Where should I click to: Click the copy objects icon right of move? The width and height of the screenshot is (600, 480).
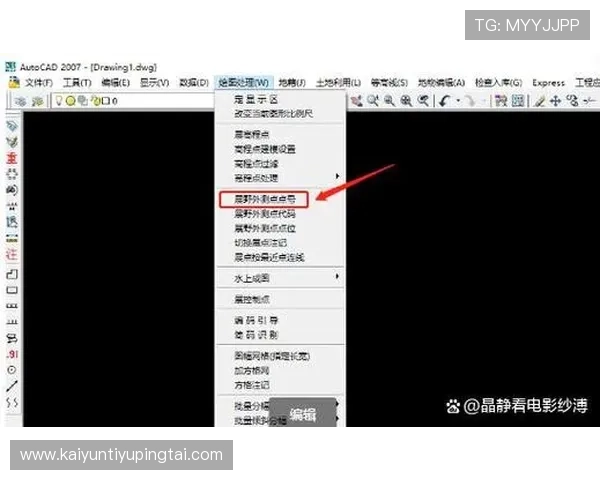(x=572, y=101)
